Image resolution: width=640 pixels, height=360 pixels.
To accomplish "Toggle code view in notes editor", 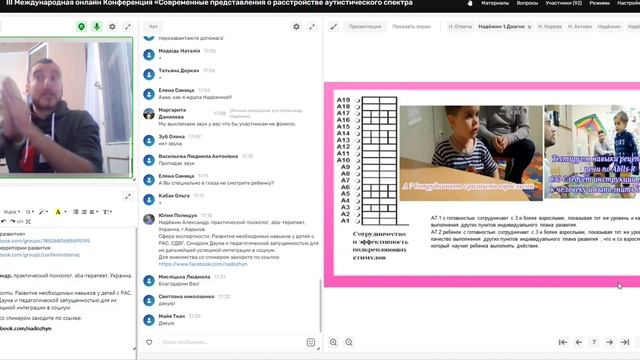I will (20, 221).
